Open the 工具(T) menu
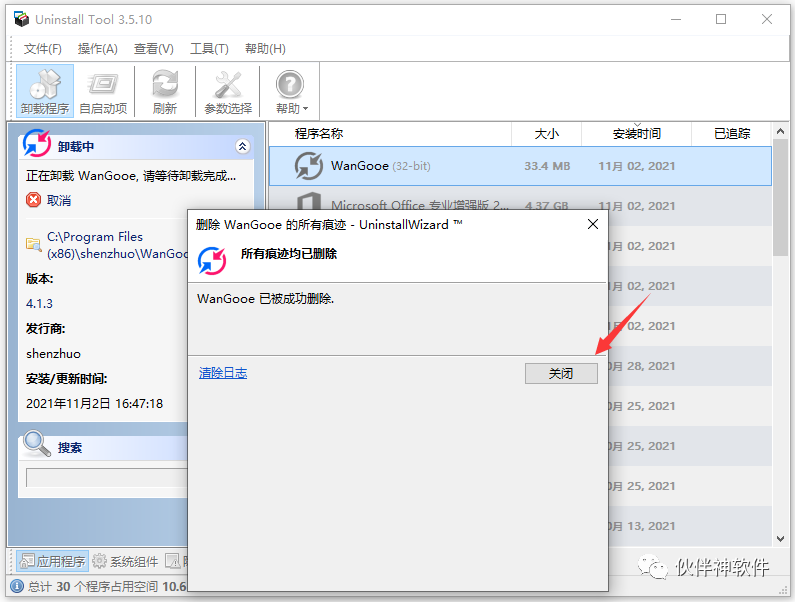Viewport: 795px width, 602px height. (209, 49)
